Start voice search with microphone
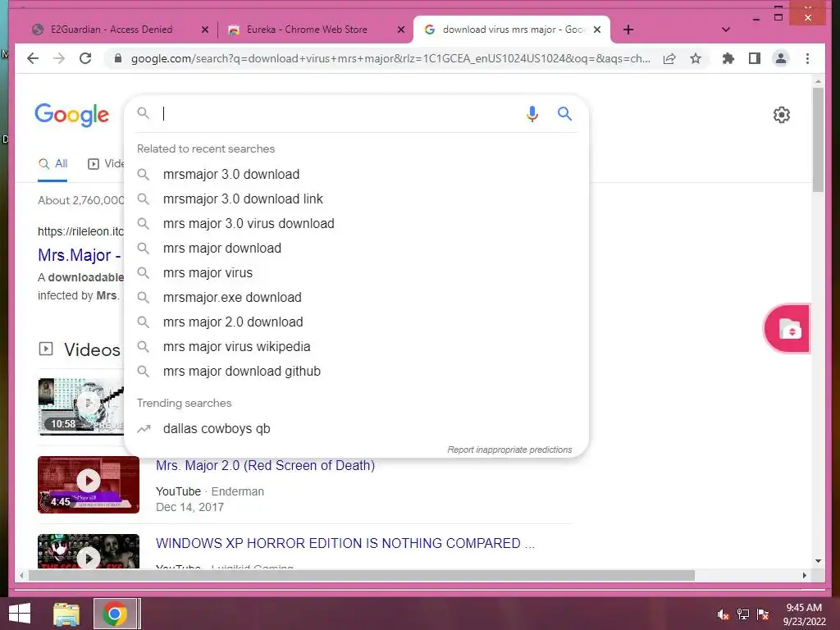The height and width of the screenshot is (630, 840). coord(532,113)
